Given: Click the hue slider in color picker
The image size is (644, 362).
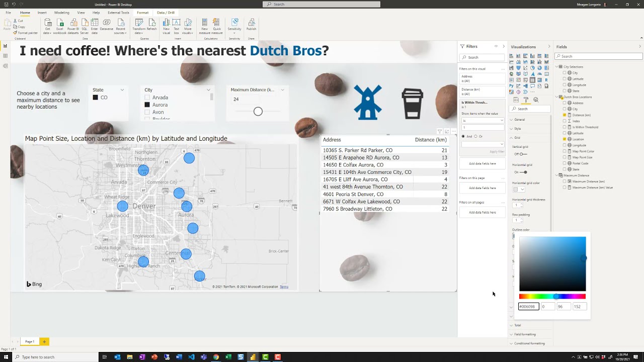Looking at the screenshot, I should (x=552, y=297).
